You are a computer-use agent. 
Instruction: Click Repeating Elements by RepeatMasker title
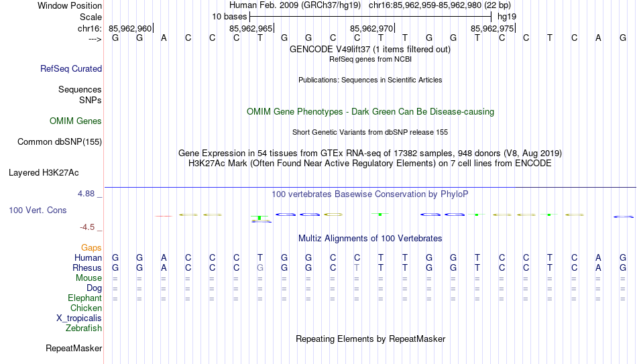[370, 339]
